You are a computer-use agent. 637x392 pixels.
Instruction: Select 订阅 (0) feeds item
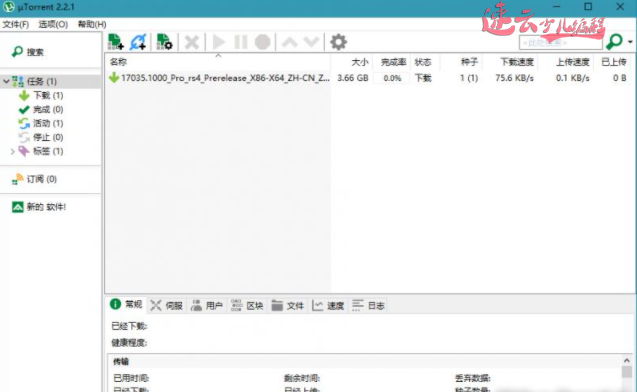(x=41, y=179)
